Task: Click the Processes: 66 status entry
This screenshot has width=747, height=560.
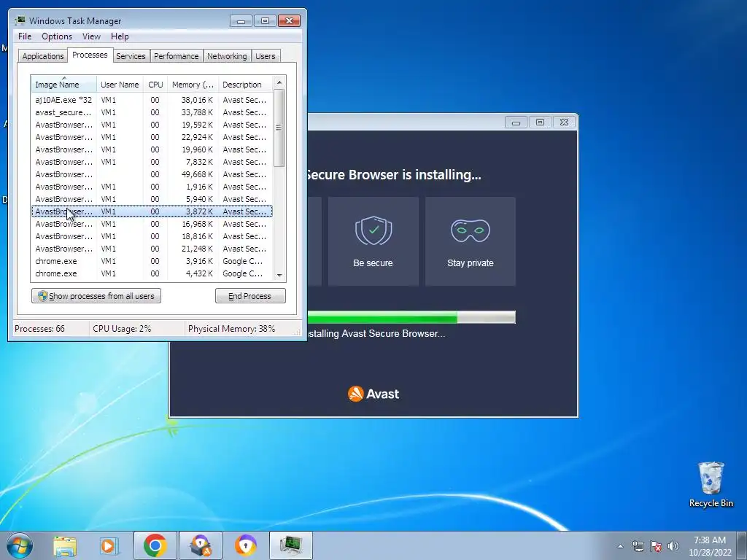Action: [x=39, y=329]
